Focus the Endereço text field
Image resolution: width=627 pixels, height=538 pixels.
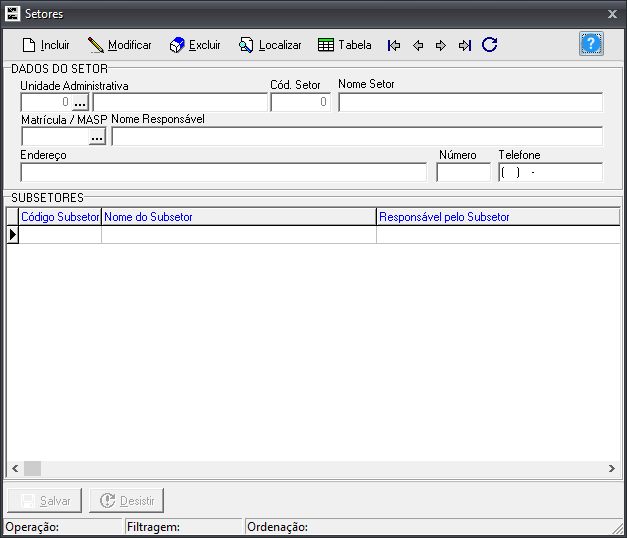[x=223, y=172]
